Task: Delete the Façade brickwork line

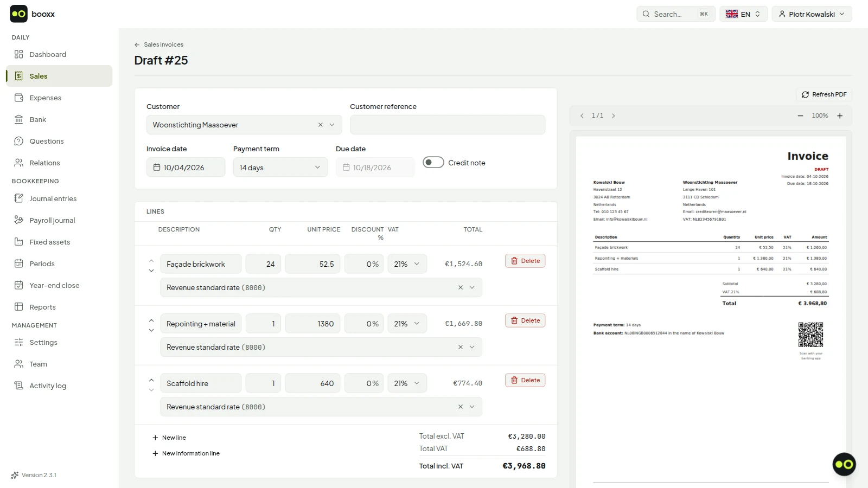Action: point(525,261)
